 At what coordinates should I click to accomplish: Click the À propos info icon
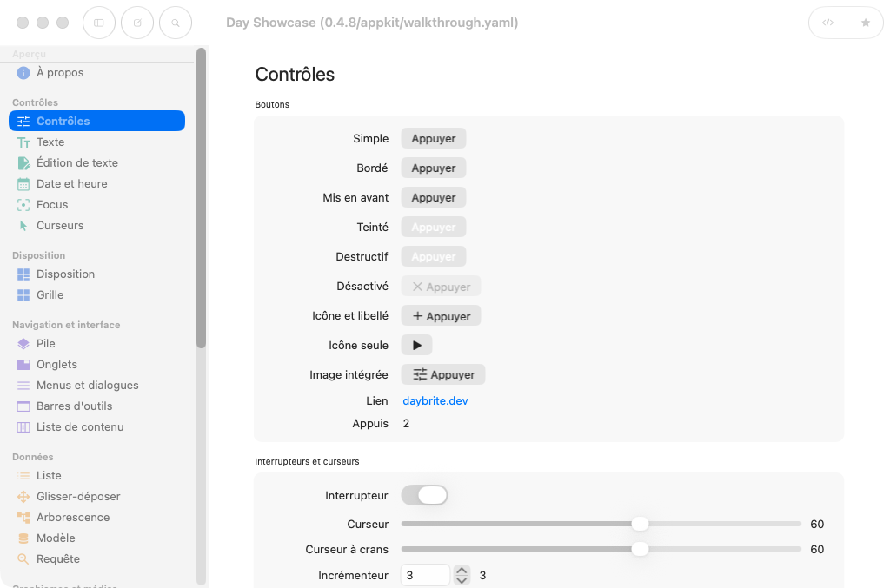[23, 73]
